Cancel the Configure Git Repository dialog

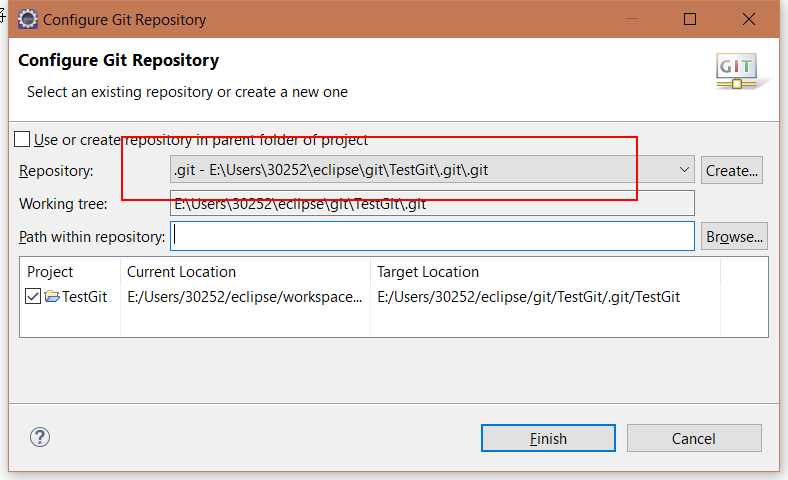pyautogui.click(x=693, y=438)
